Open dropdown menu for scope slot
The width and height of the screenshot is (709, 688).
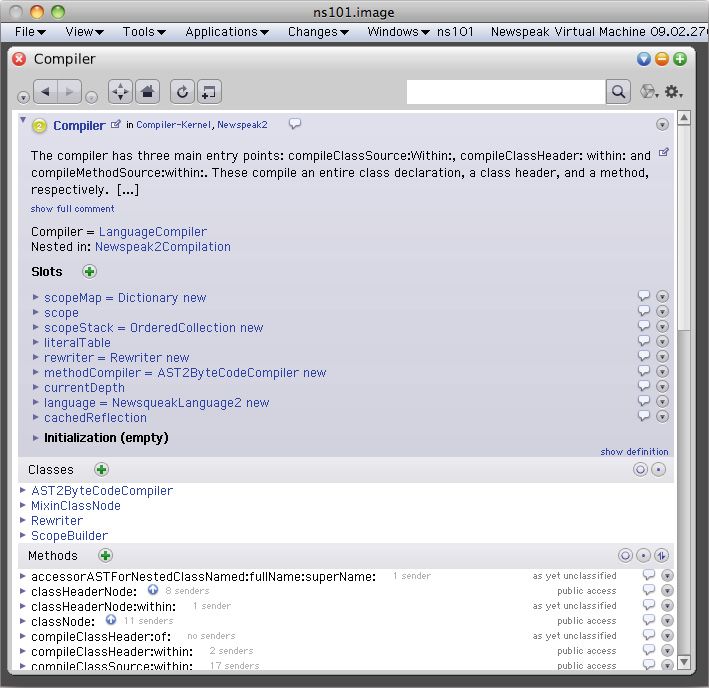[x=662, y=311]
